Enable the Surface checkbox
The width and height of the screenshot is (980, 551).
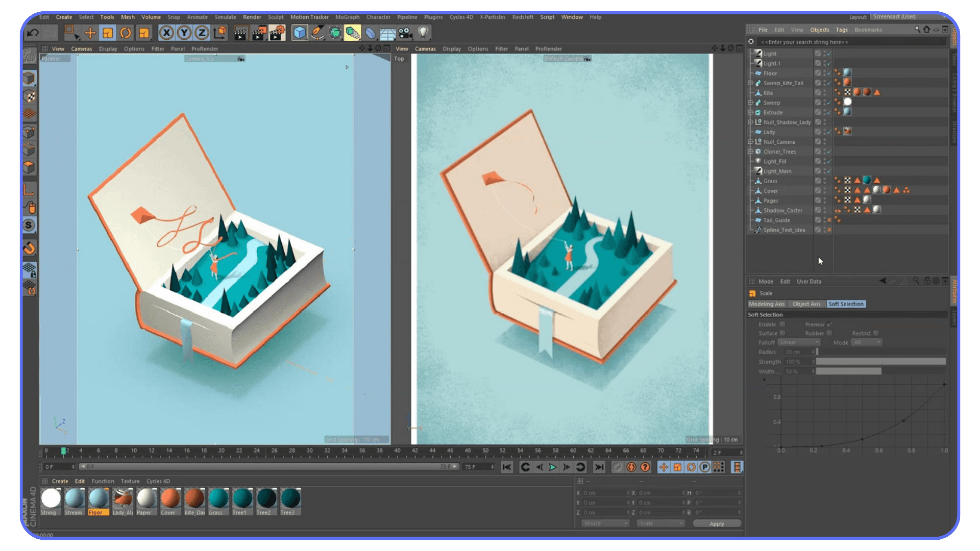tap(783, 333)
